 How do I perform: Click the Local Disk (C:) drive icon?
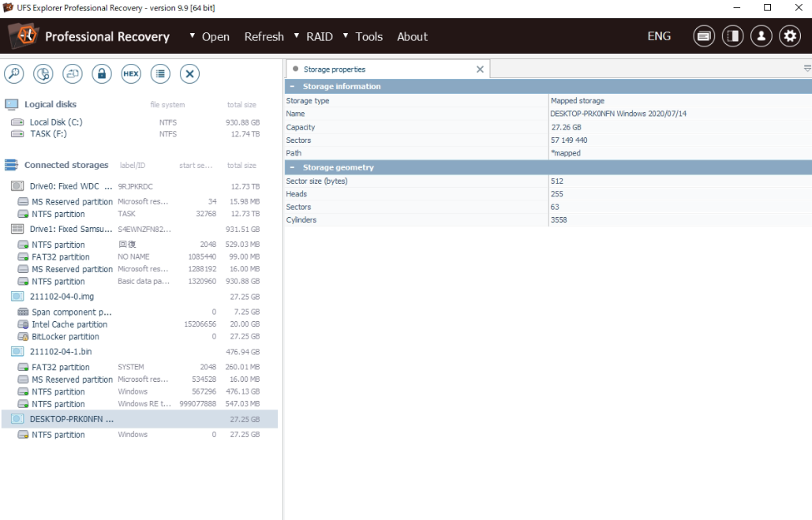tap(17, 122)
